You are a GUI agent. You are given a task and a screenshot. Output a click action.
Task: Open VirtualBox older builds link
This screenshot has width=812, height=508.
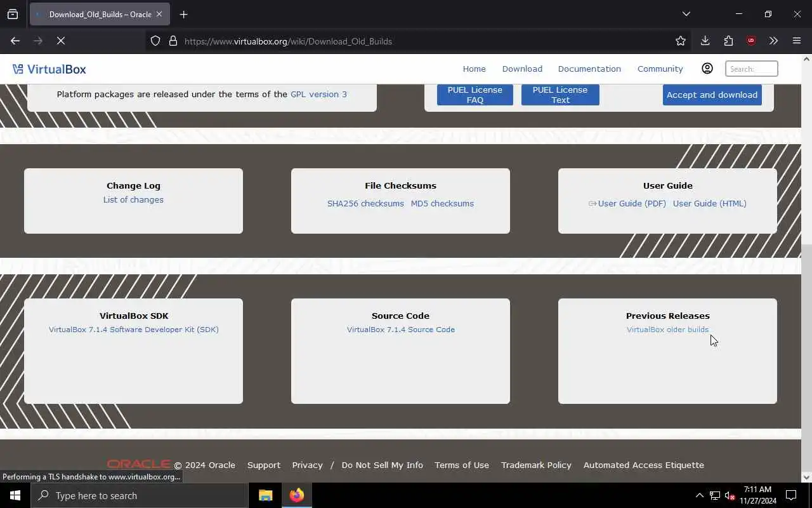(667, 330)
